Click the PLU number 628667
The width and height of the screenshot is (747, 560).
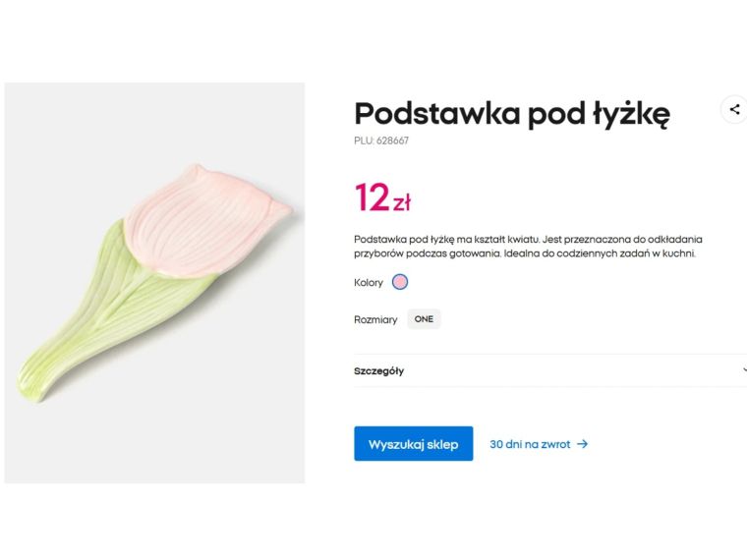392,140
